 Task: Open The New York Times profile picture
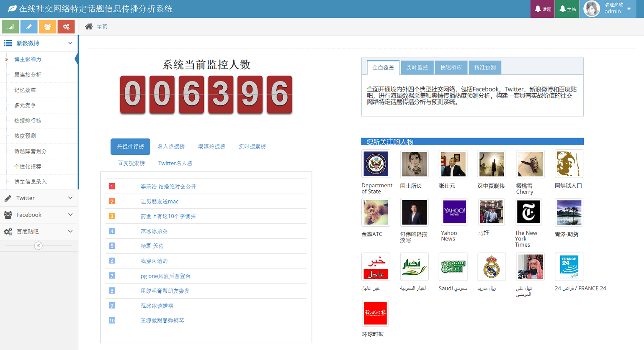(x=528, y=212)
